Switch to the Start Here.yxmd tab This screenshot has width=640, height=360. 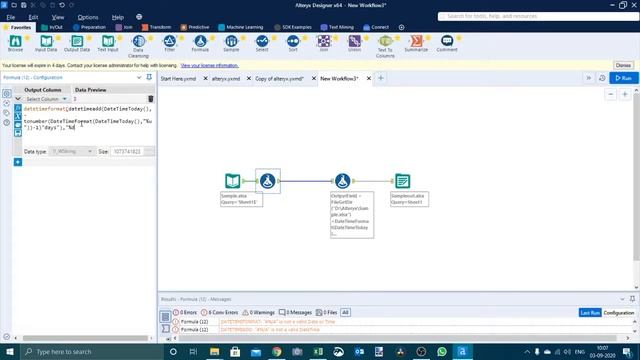coord(178,78)
